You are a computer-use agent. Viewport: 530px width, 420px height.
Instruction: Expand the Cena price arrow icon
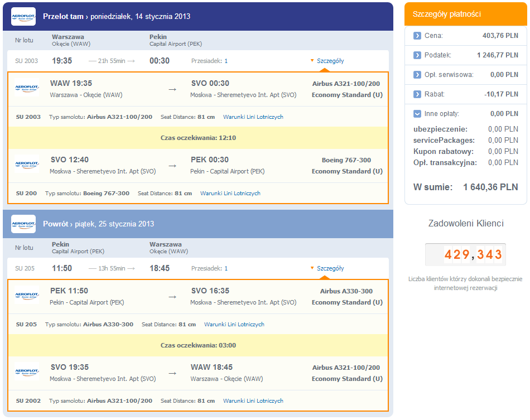[x=417, y=36]
